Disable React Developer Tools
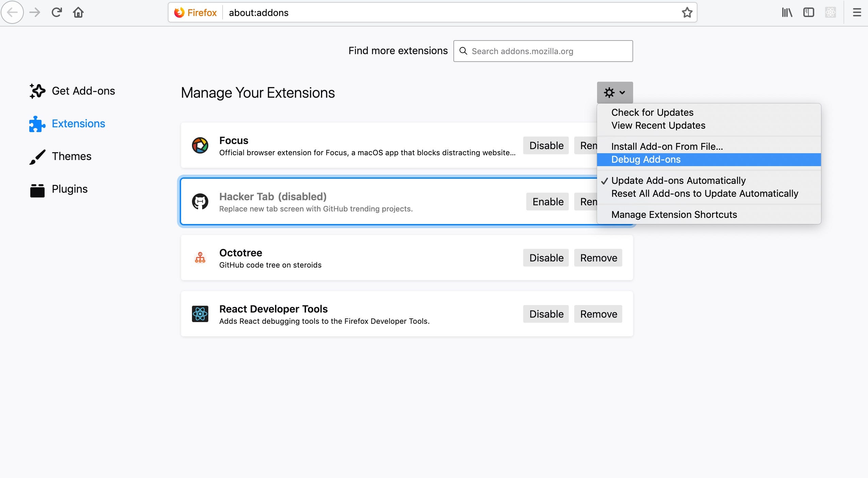Screen dimensions: 868x478 click(546, 314)
